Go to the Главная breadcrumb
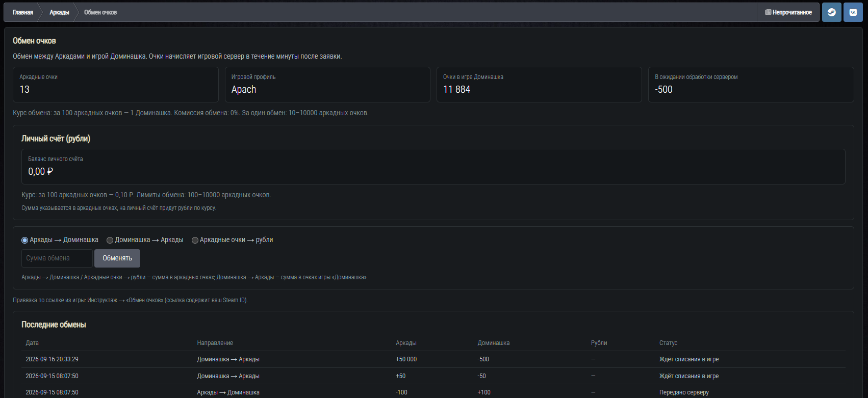Viewport: 868px width, 398px height. click(23, 12)
